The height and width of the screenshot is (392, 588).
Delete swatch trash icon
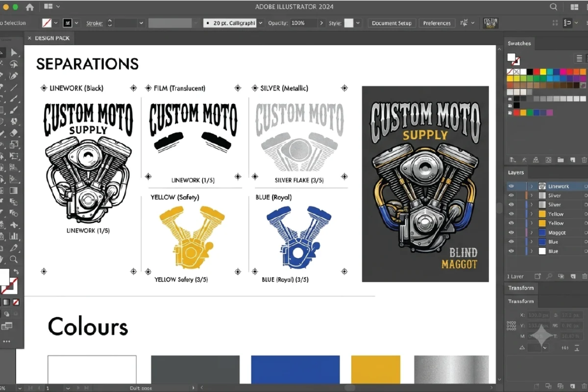[x=584, y=160]
